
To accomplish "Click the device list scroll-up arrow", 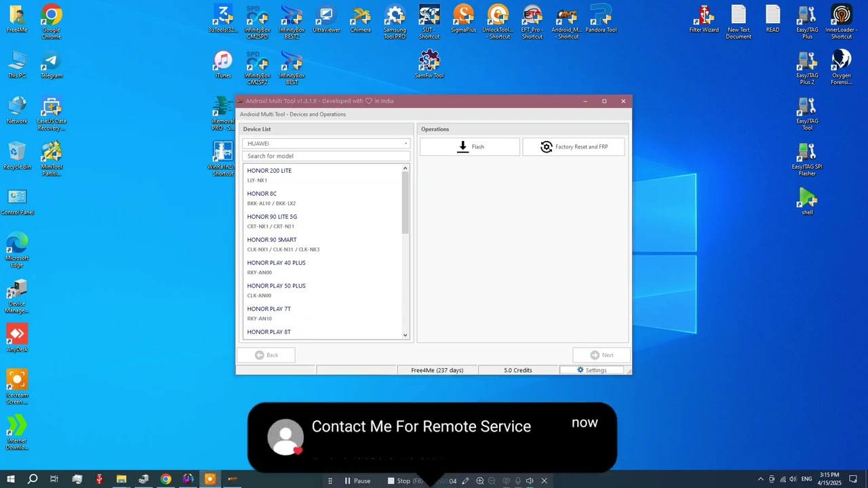I will pyautogui.click(x=406, y=169).
